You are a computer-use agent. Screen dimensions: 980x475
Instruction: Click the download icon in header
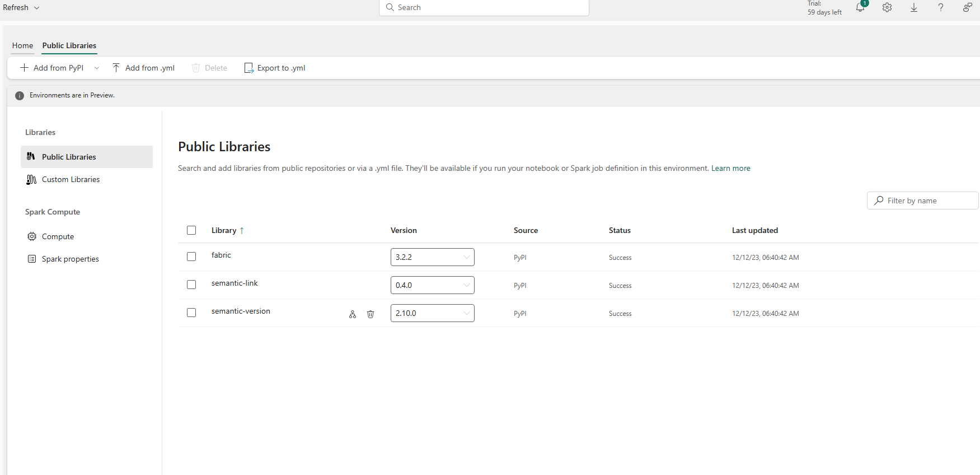click(914, 7)
